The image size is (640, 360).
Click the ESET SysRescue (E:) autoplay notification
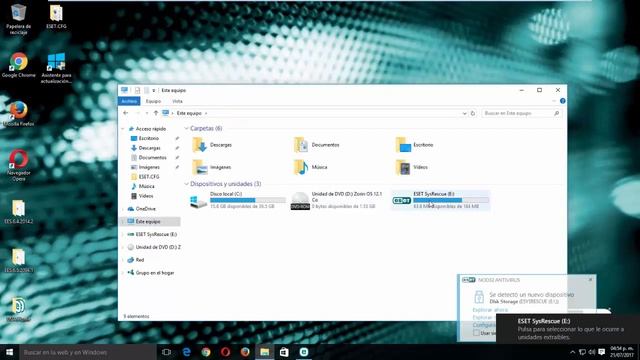click(568, 329)
